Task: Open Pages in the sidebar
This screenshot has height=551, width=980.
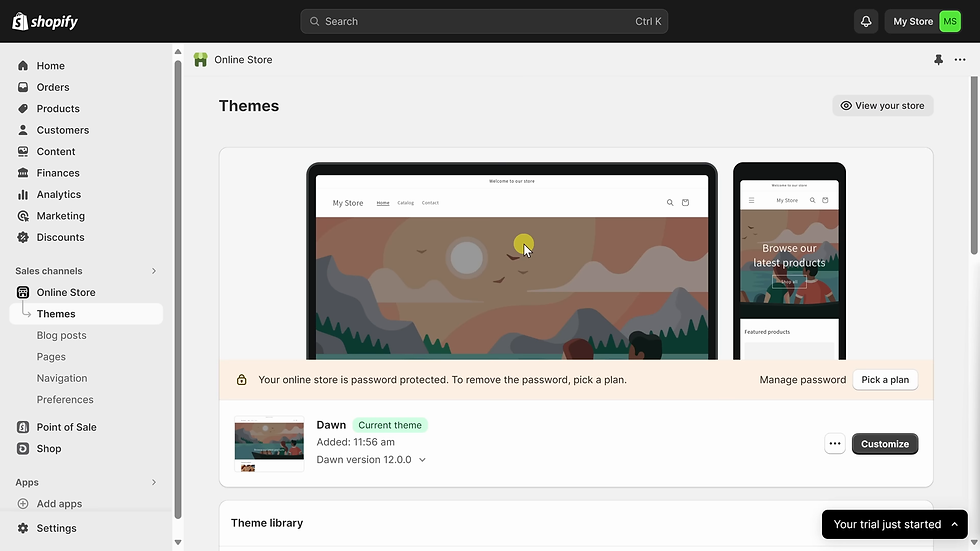Action: pos(51,357)
